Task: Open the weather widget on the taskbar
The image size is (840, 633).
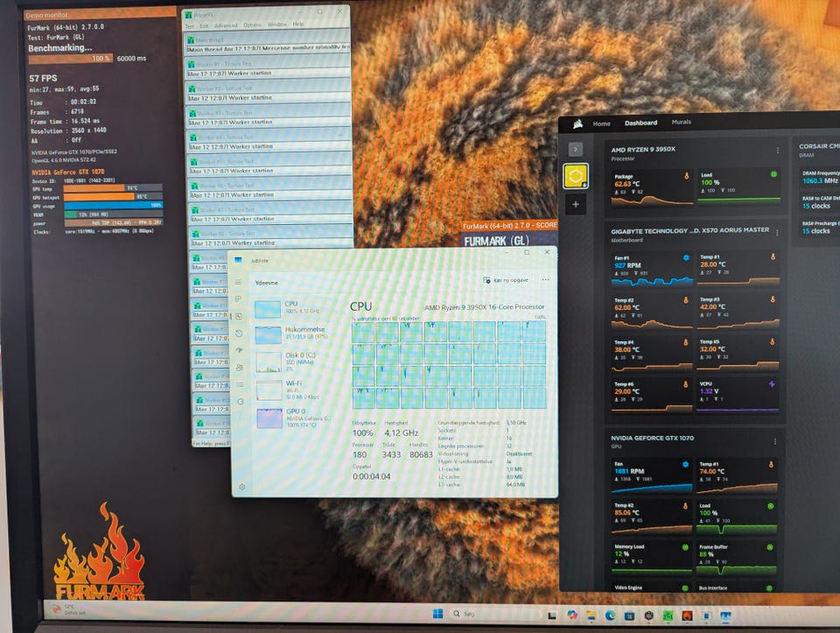Action: click(68, 610)
